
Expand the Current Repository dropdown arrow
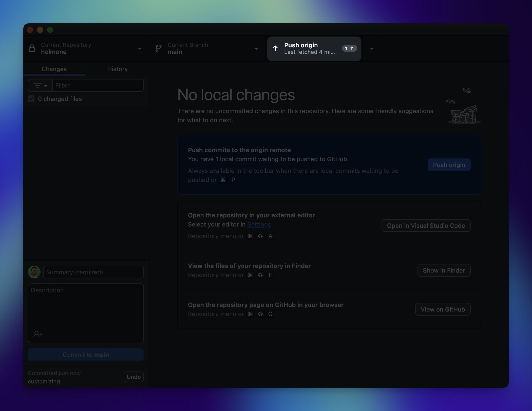140,49
